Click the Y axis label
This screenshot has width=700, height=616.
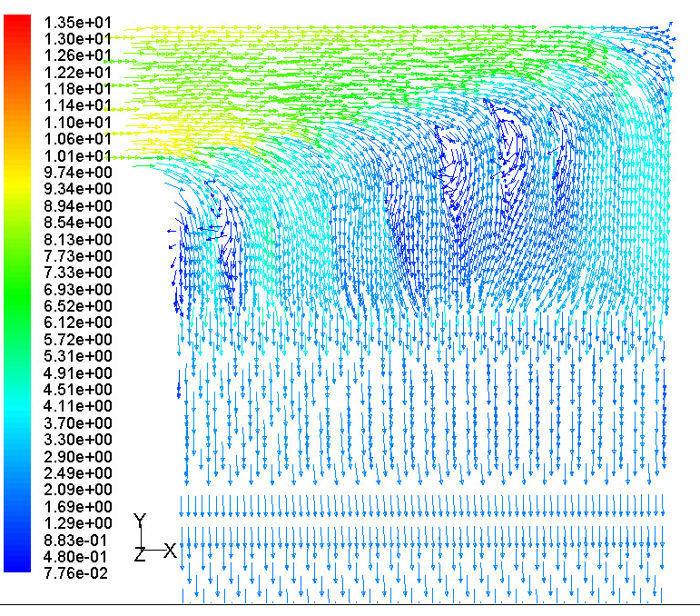[140, 521]
